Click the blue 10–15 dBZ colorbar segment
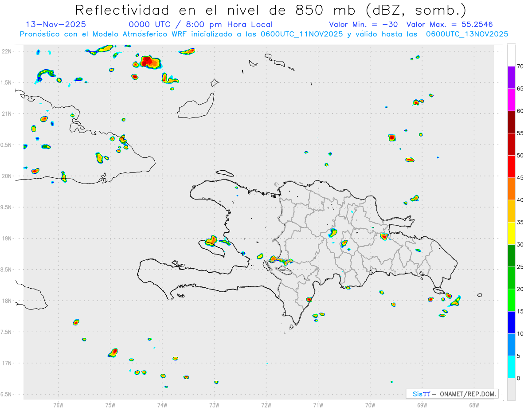The image size is (532, 411). (511, 322)
